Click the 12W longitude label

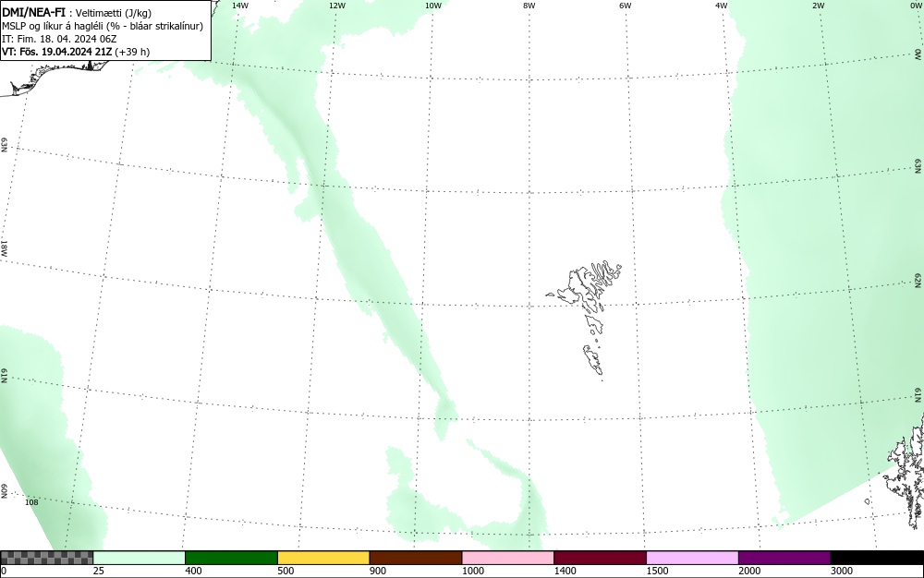click(336, 6)
